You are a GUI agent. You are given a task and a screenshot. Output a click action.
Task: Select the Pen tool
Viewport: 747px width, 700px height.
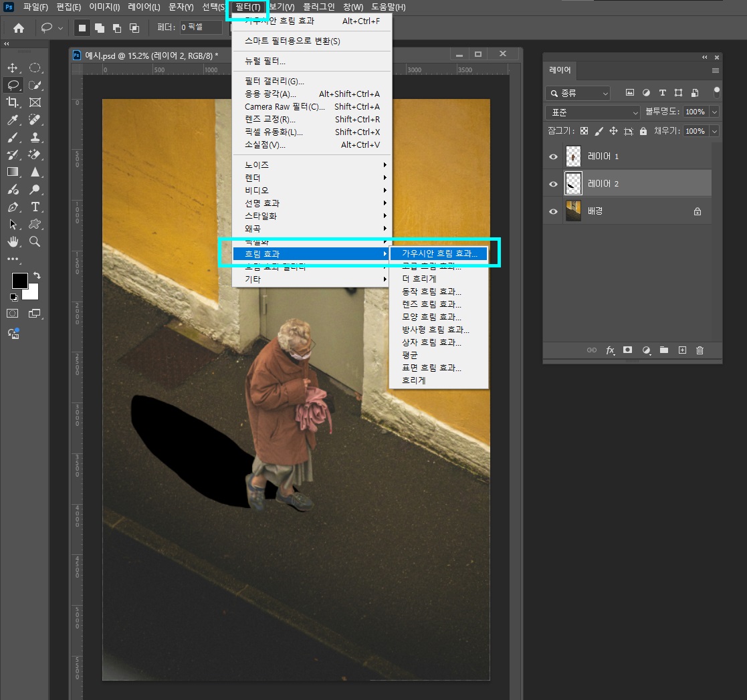(14, 207)
